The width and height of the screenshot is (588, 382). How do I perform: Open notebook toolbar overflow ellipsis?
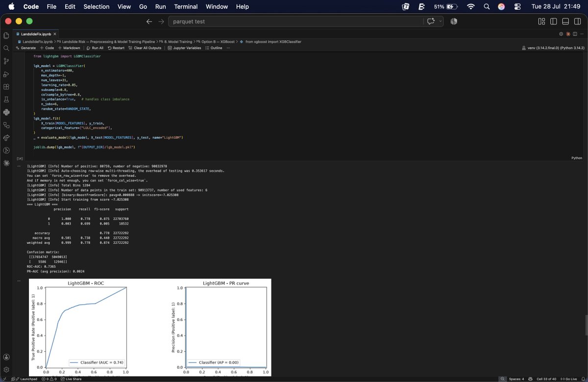click(228, 48)
